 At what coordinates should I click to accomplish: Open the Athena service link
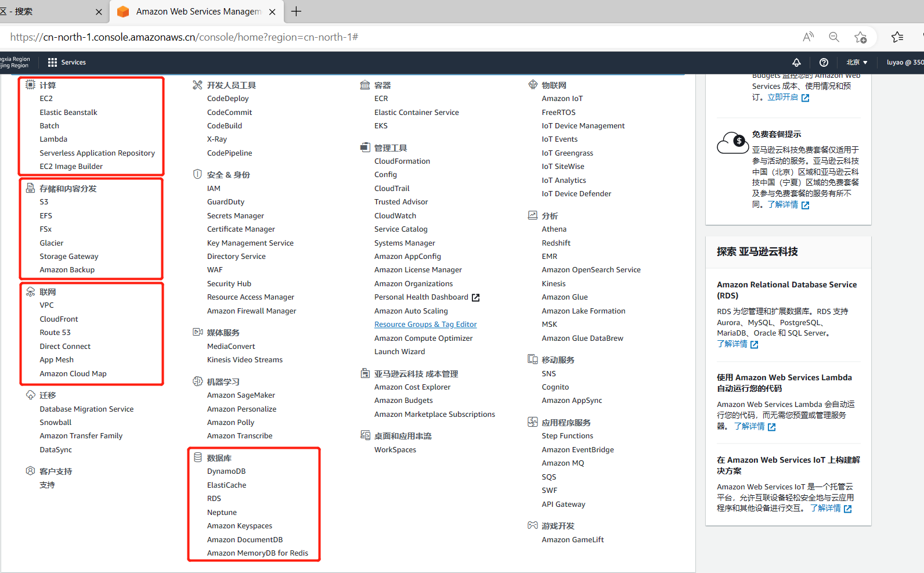click(x=554, y=229)
